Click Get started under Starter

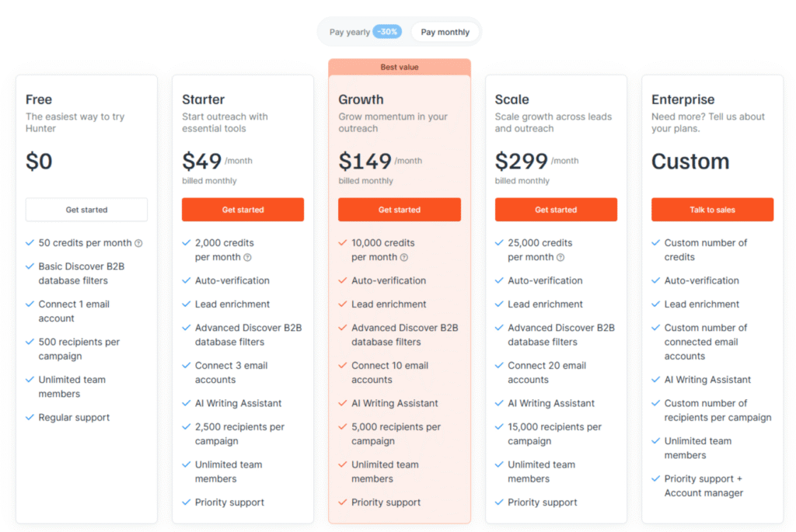coord(243,209)
